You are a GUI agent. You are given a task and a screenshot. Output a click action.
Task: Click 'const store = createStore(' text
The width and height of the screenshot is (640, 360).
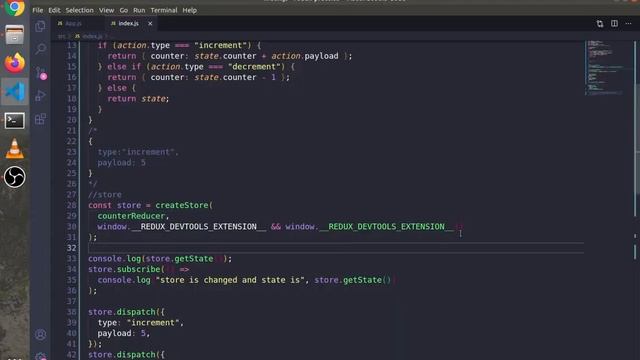150,205
